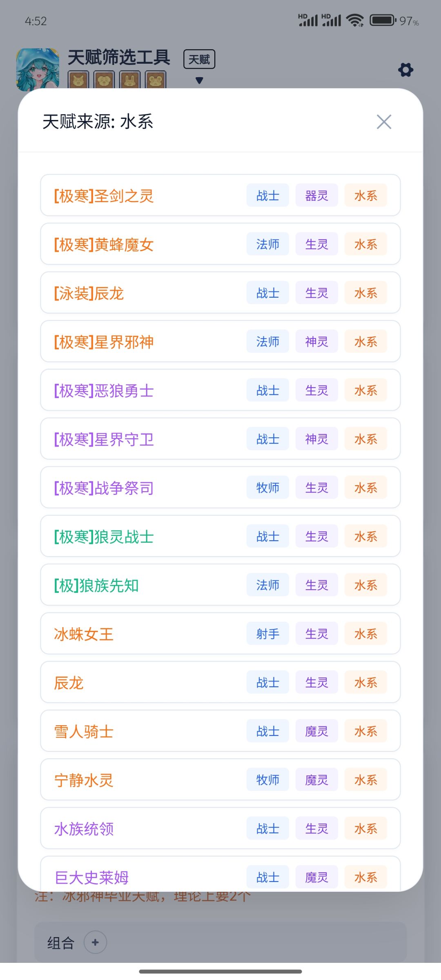Select the [泳装]辰龙 entry
This screenshot has height=980, width=441.
click(x=220, y=293)
